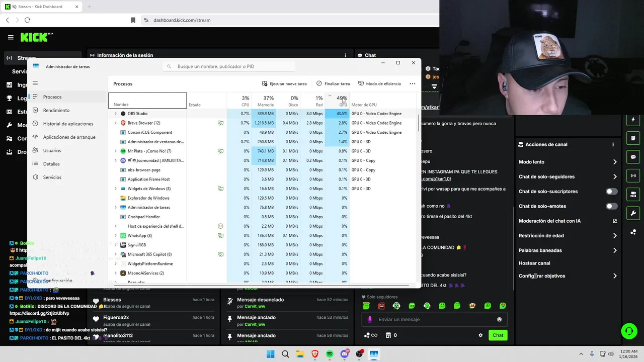The height and width of the screenshot is (362, 644).
Task: Open Discord from the taskbar
Action: [345, 354]
